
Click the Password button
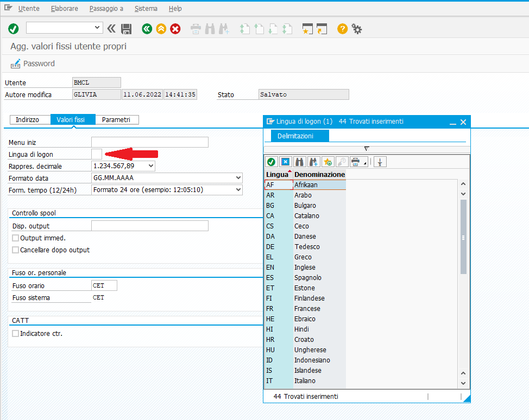click(x=33, y=63)
